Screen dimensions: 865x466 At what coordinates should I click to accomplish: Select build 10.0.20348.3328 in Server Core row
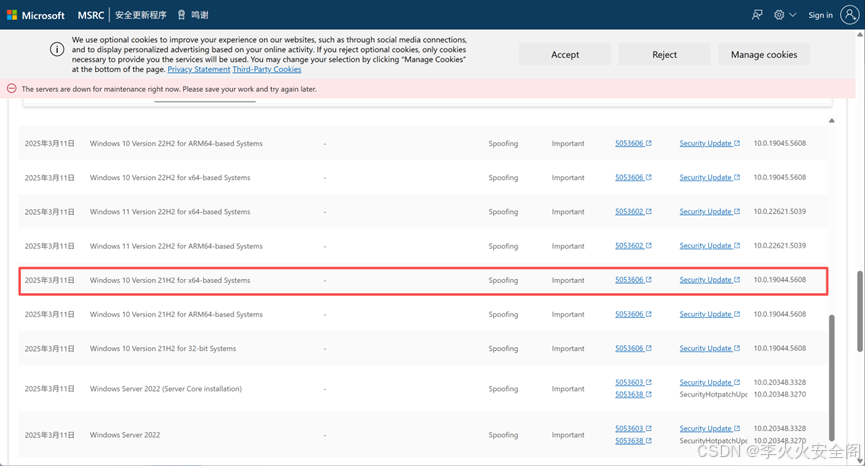point(779,382)
